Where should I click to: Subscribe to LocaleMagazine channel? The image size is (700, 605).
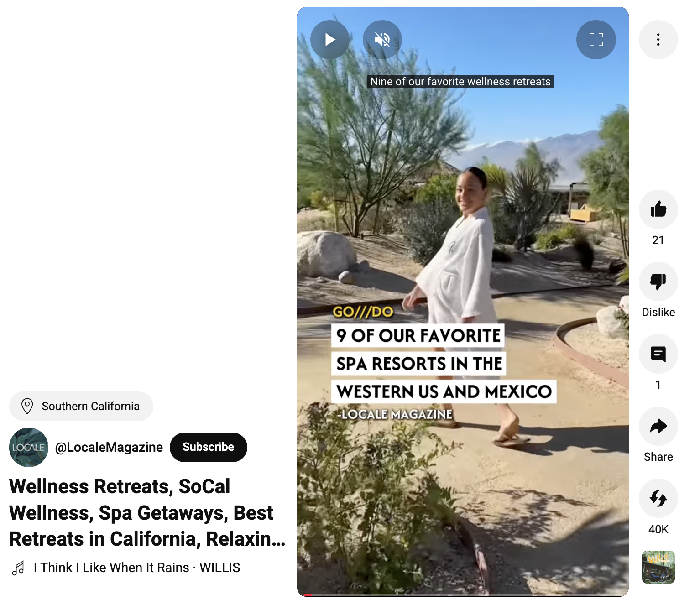click(209, 447)
